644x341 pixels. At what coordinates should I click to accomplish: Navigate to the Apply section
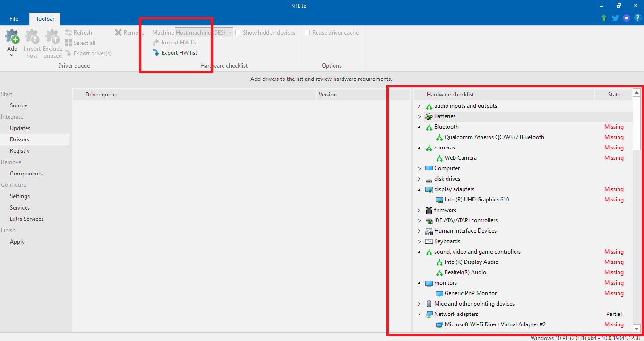(x=17, y=241)
